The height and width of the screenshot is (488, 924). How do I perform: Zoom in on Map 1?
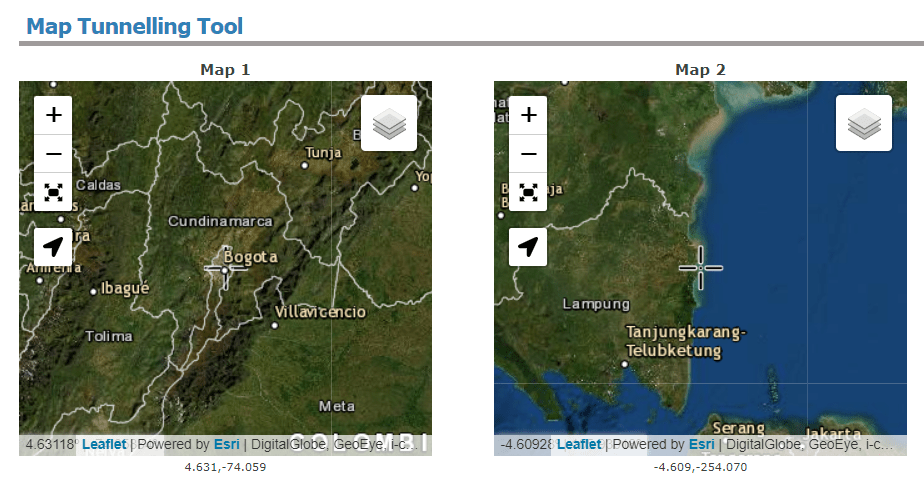[53, 115]
